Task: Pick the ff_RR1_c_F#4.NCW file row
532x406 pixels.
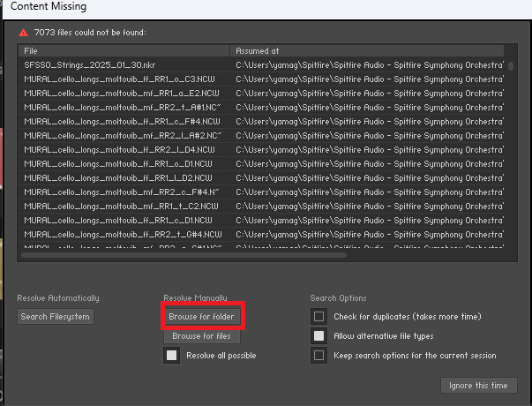Action: click(124, 121)
